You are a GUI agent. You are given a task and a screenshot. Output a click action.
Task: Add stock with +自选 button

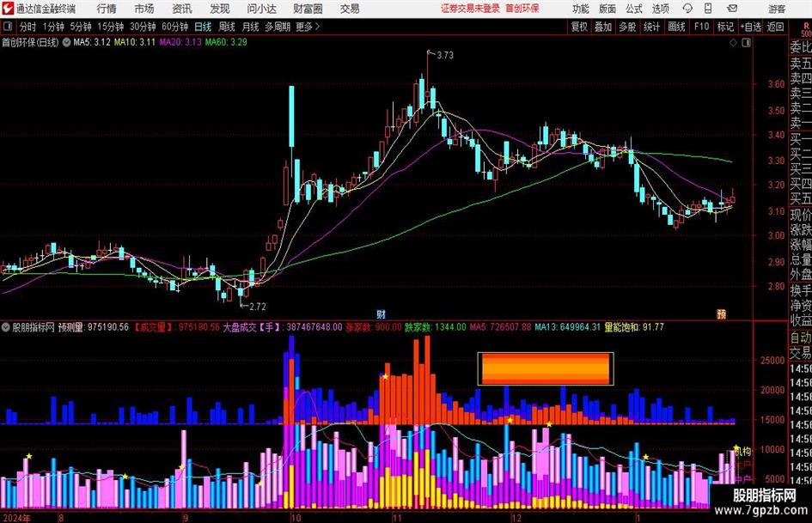tap(751, 27)
